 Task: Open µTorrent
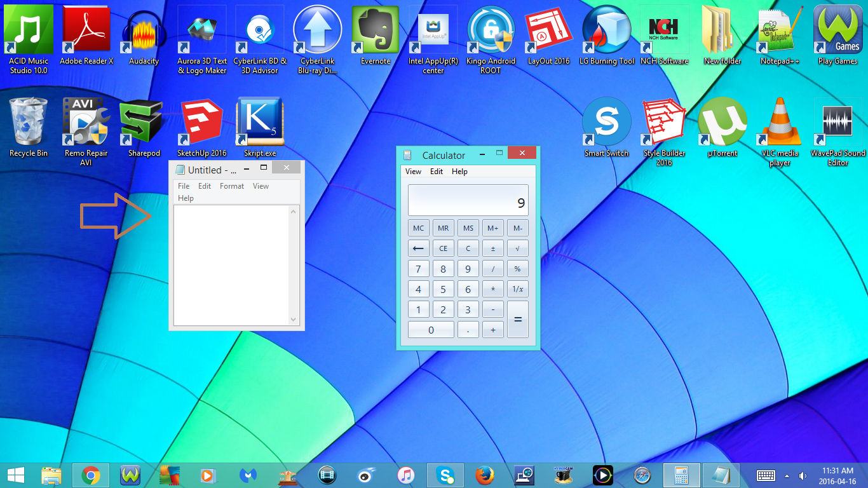(721, 121)
